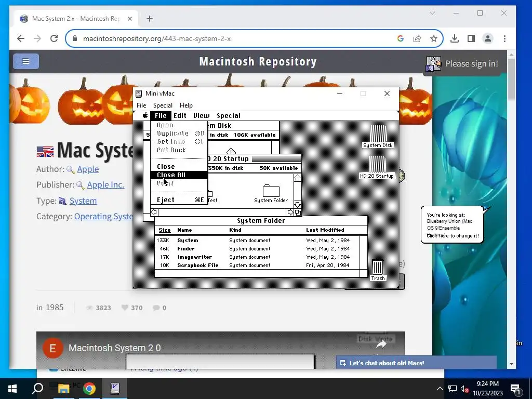
Task: Click the scroll left arrow in HD 20 Startup window
Action: [154, 212]
